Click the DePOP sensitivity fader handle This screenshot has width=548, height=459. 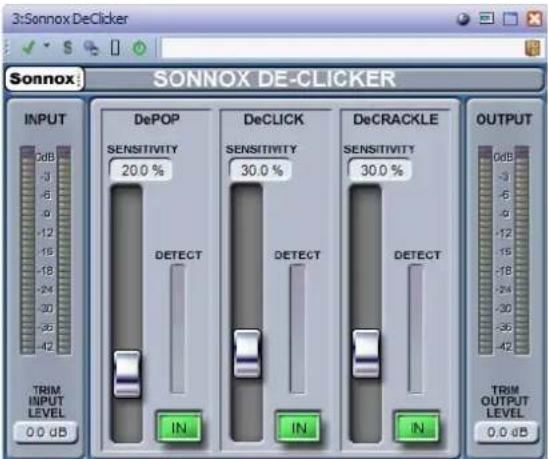click(x=127, y=374)
